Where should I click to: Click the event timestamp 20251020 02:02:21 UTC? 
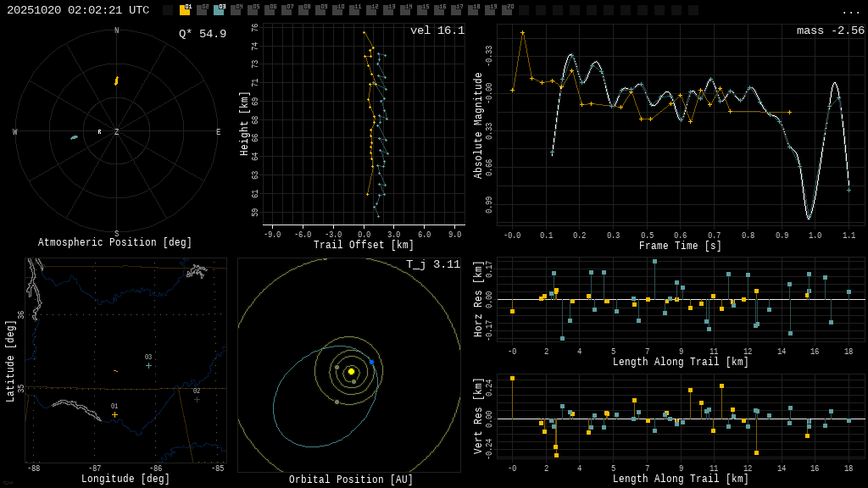[x=78, y=10]
